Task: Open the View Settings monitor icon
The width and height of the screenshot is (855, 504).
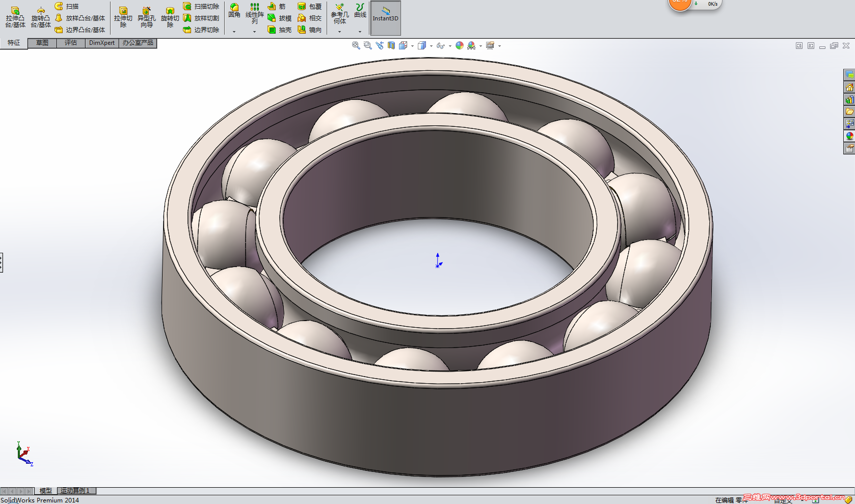Action: pyautogui.click(x=490, y=45)
